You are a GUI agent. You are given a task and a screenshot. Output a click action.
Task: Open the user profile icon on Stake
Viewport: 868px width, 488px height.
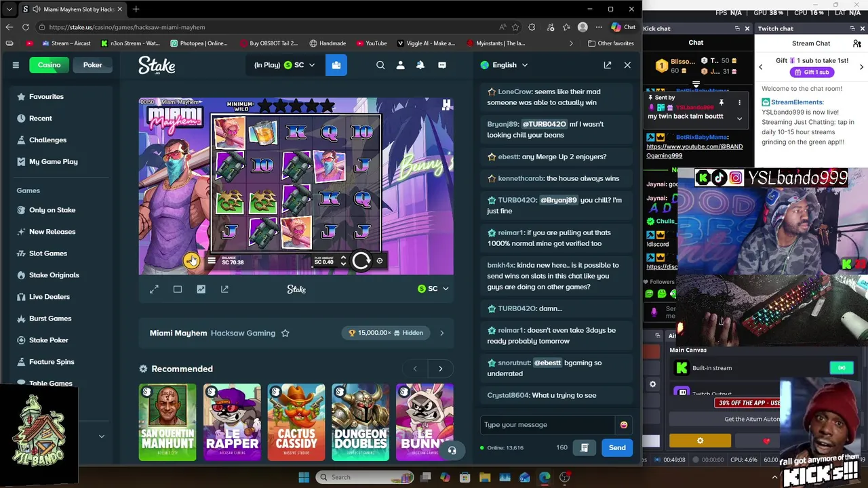[x=400, y=65]
